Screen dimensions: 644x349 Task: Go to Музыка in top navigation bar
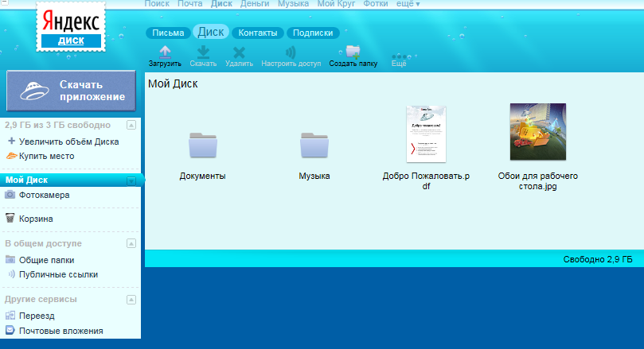pos(293,4)
